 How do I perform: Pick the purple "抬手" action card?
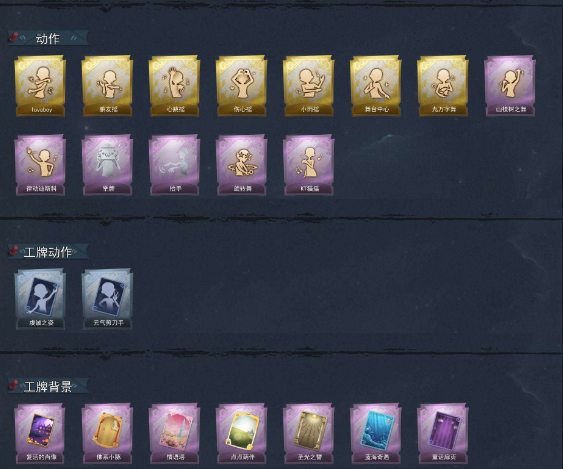pyautogui.click(x=174, y=165)
